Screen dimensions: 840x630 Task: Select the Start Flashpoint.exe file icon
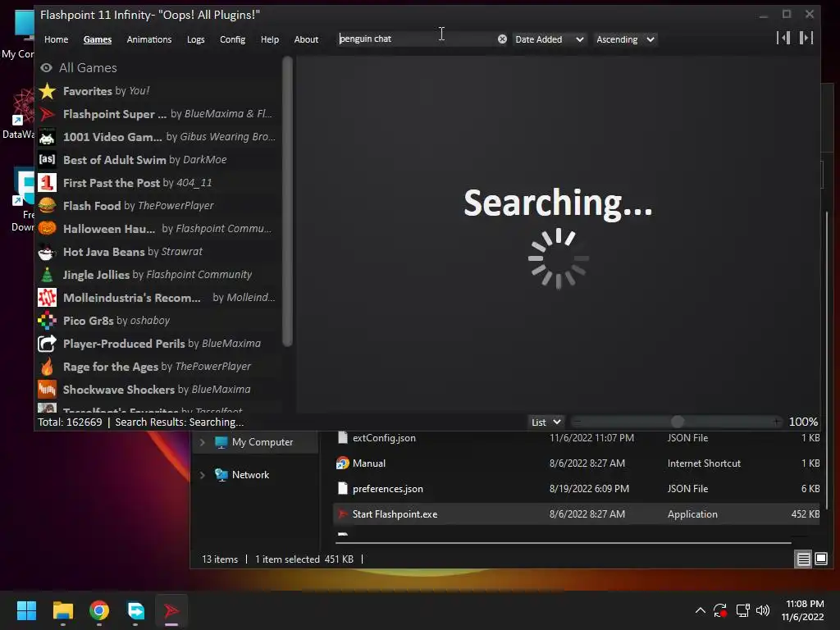pos(342,514)
